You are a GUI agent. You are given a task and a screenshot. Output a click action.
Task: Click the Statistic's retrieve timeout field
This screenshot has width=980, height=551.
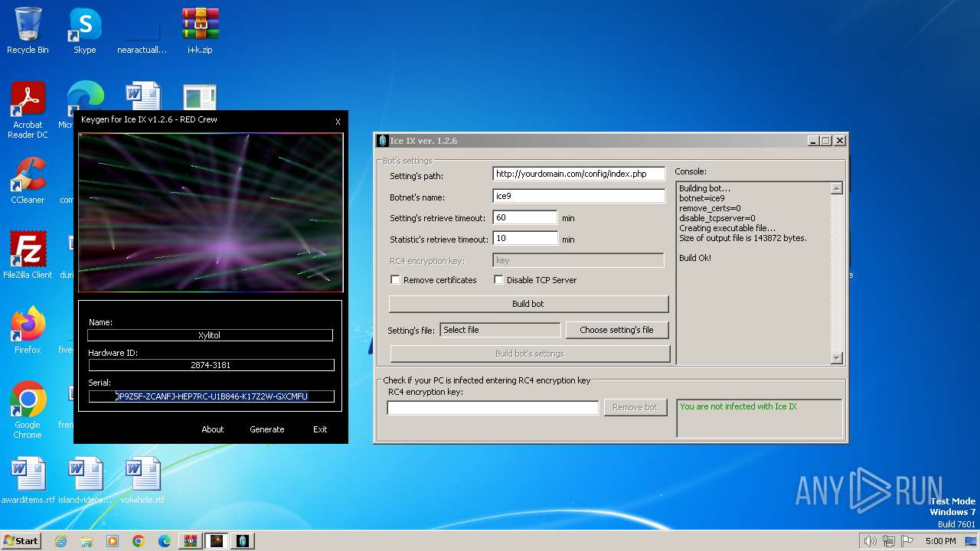[524, 239]
